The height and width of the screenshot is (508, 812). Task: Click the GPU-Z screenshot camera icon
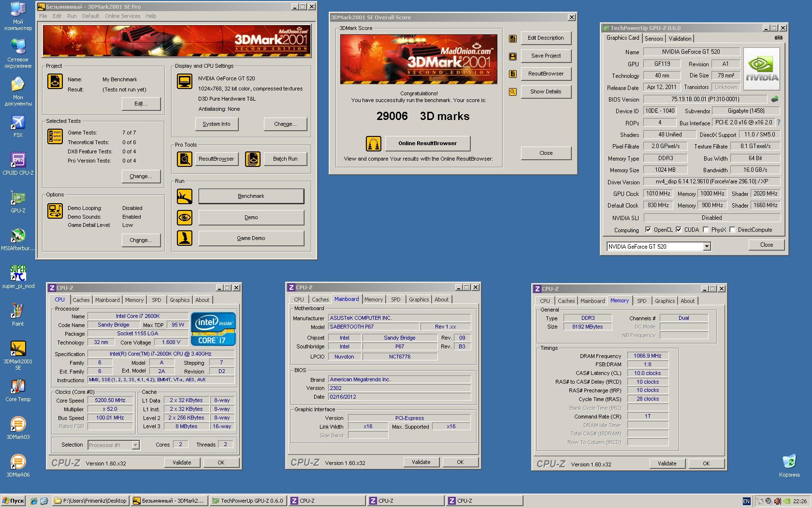click(778, 38)
